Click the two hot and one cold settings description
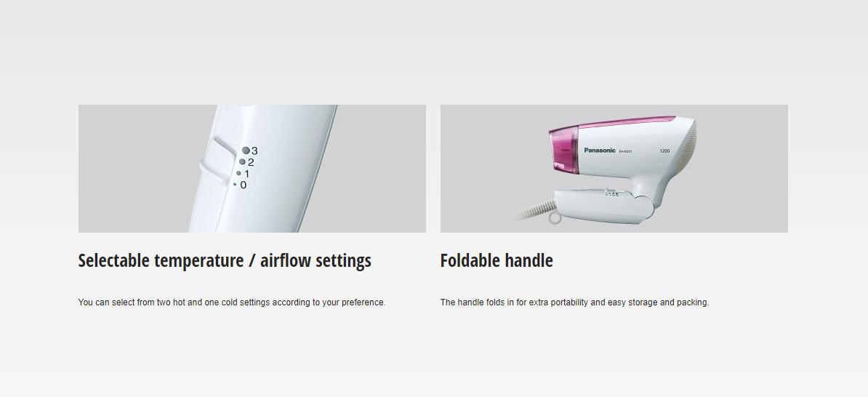The image size is (868, 397). click(x=232, y=302)
